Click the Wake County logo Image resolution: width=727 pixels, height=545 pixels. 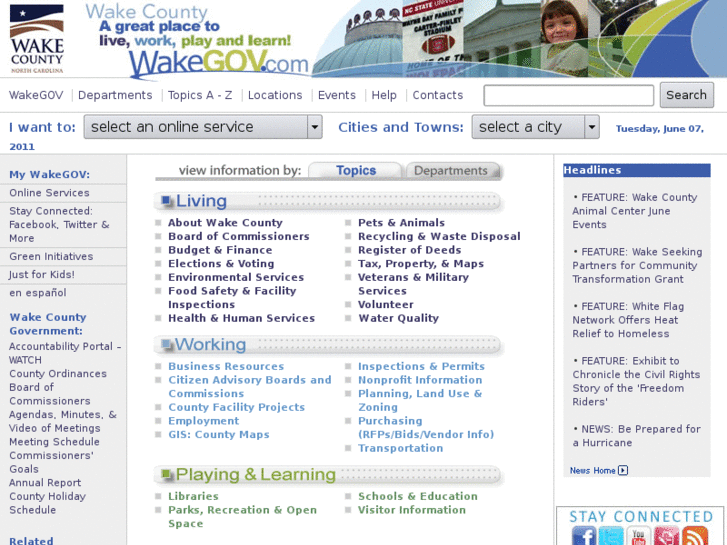click(x=37, y=39)
